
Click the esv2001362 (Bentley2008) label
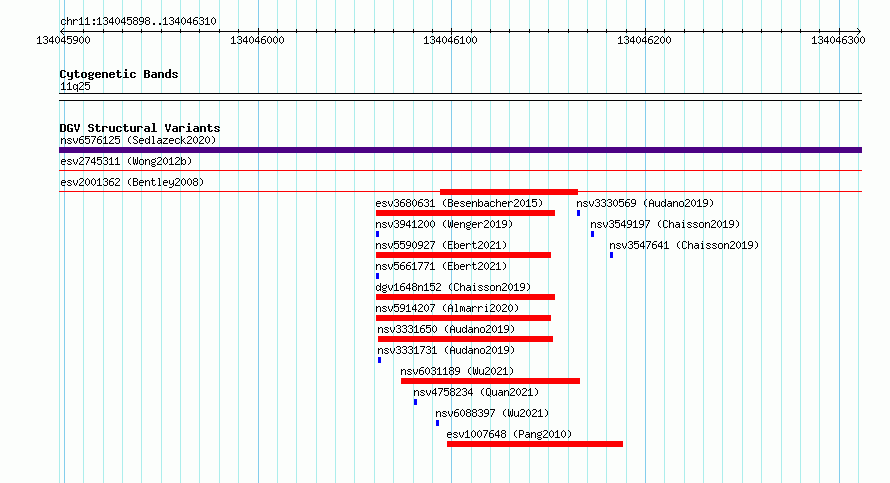132,182
